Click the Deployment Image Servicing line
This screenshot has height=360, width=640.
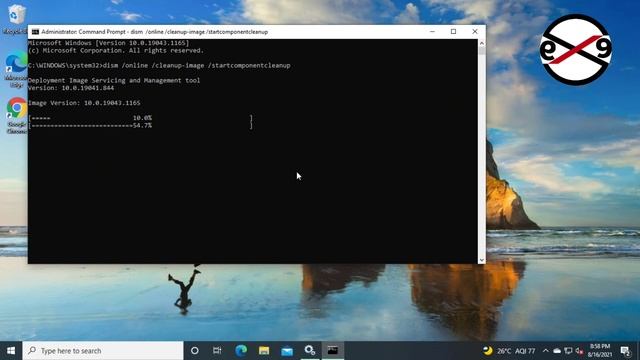click(x=114, y=80)
